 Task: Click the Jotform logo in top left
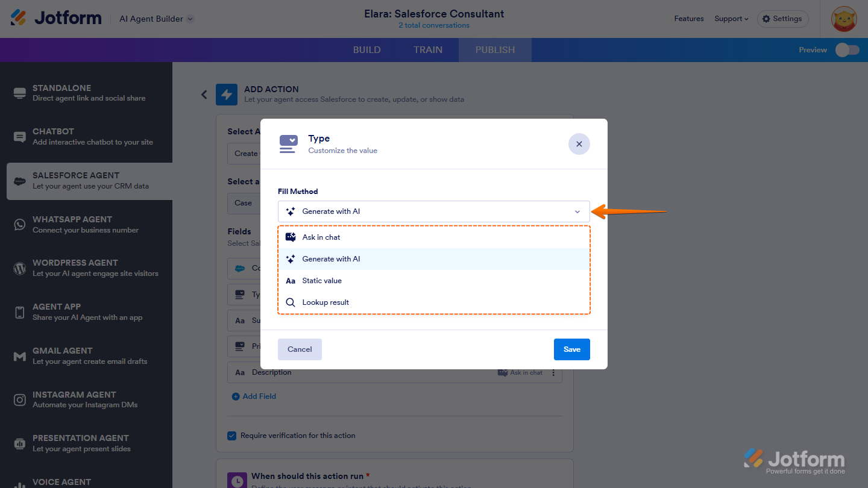(55, 17)
